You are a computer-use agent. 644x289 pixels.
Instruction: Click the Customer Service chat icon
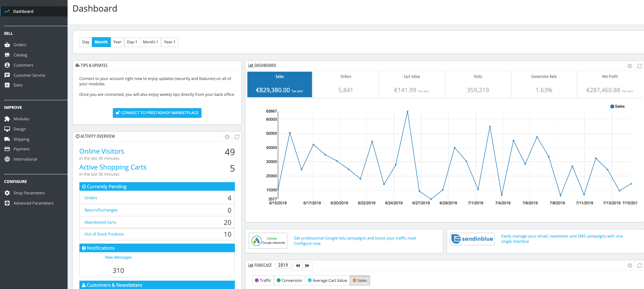click(x=7, y=75)
